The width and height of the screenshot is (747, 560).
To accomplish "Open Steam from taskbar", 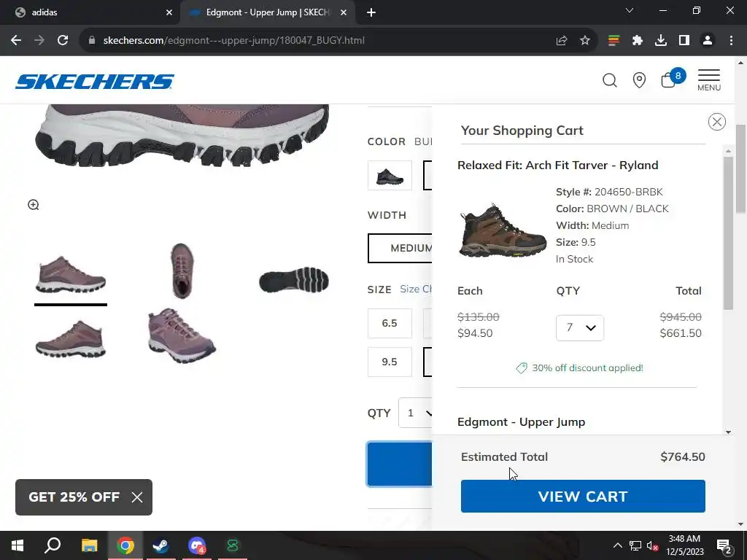I will [160, 545].
